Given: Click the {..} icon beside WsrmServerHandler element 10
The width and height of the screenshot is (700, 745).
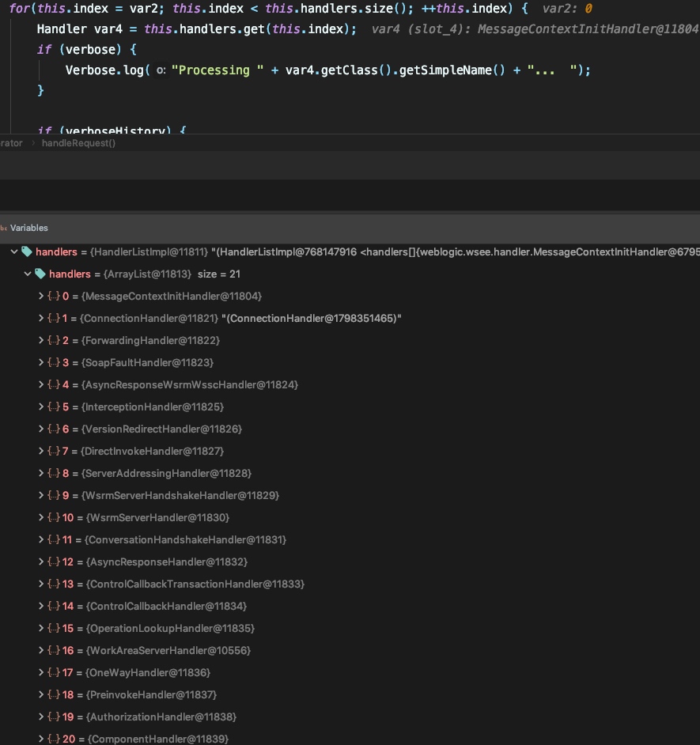Looking at the screenshot, I should coord(52,517).
